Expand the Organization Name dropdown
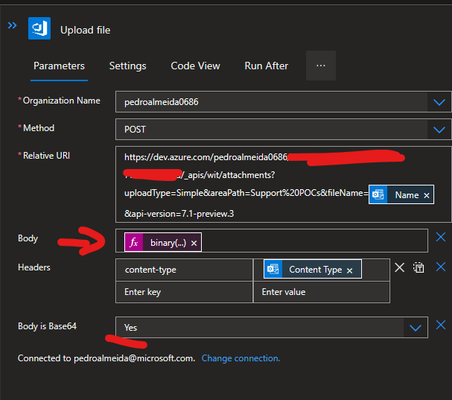The height and width of the screenshot is (400, 452). coord(439,102)
